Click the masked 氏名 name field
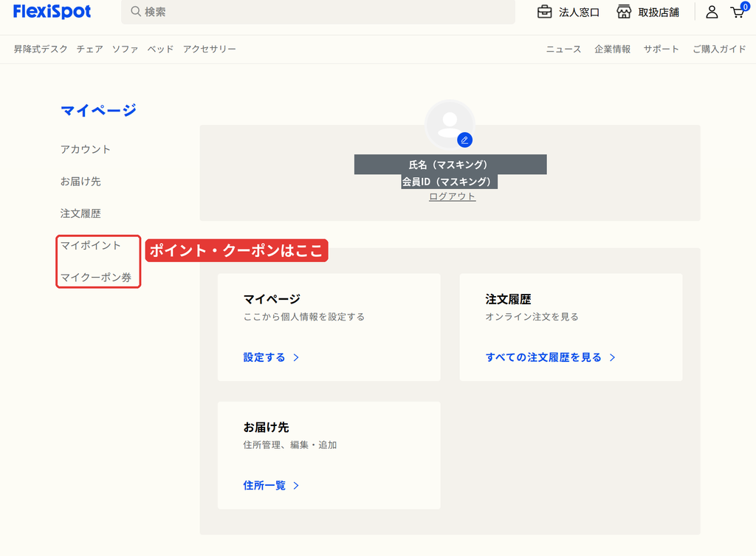Screen dimensions: 756x556 [450, 165]
